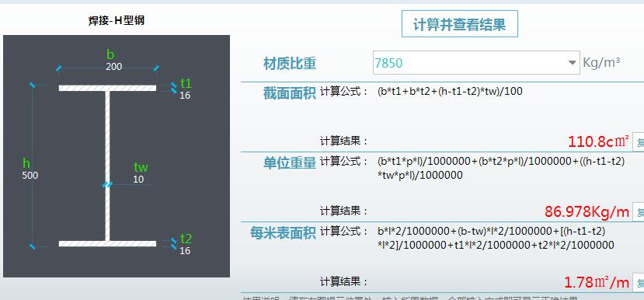
Task: Click the green t2 dimension label
Action: click(186, 239)
